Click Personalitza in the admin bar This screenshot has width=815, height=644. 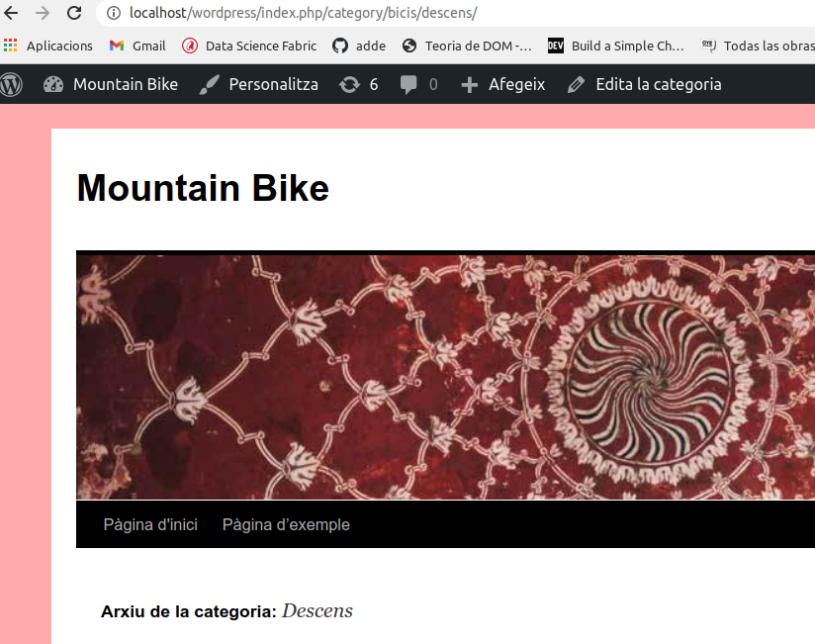coord(259,84)
